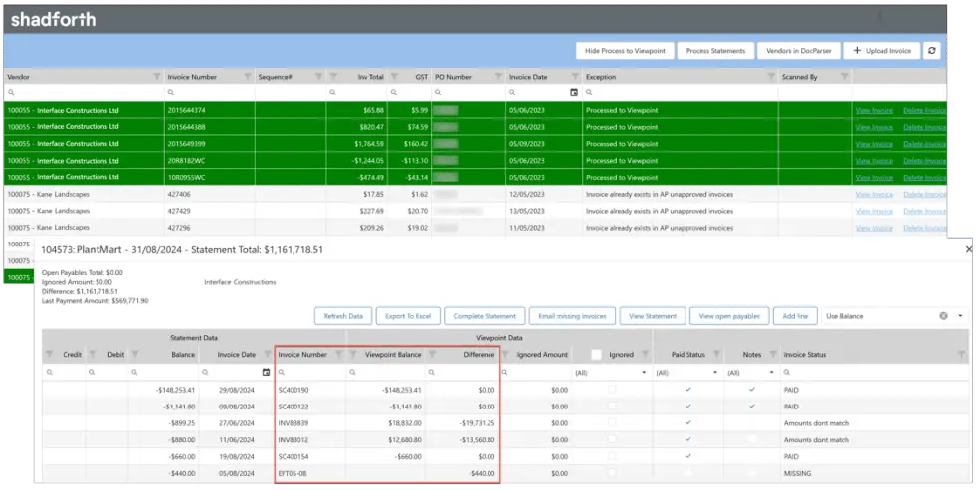Open the Notes column filter icon
980x490 pixels.
773,355
